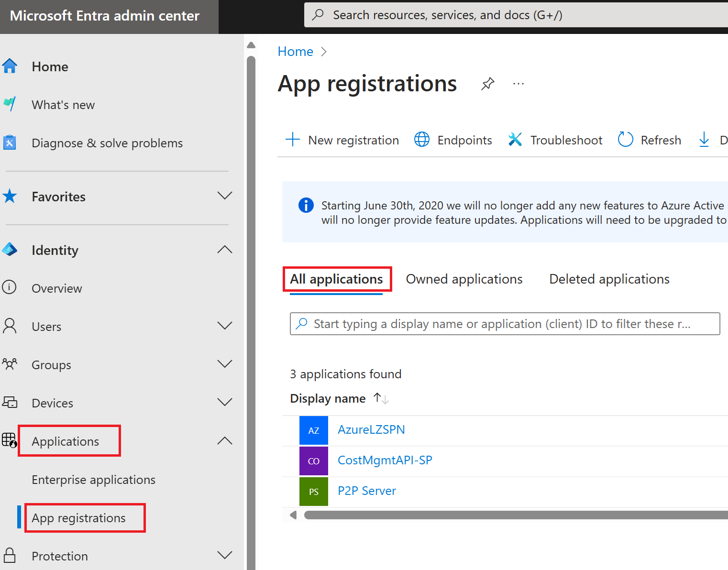Open the Overview menu item
728x570 pixels.
pyautogui.click(x=56, y=288)
